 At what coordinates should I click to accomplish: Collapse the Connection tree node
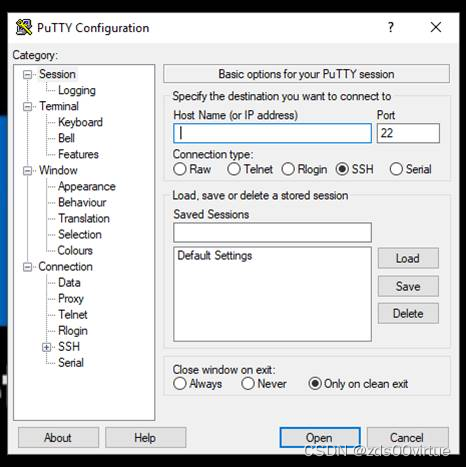[28, 267]
